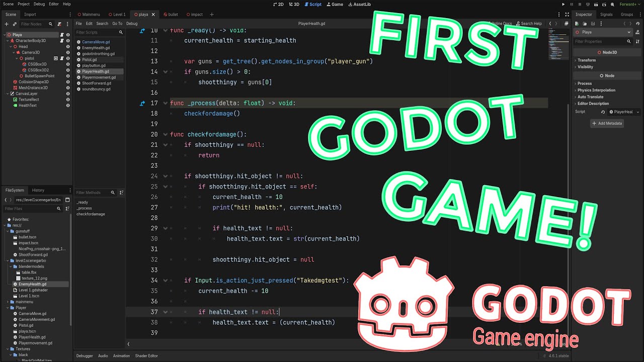Switch to the Signals tab

tap(606, 15)
